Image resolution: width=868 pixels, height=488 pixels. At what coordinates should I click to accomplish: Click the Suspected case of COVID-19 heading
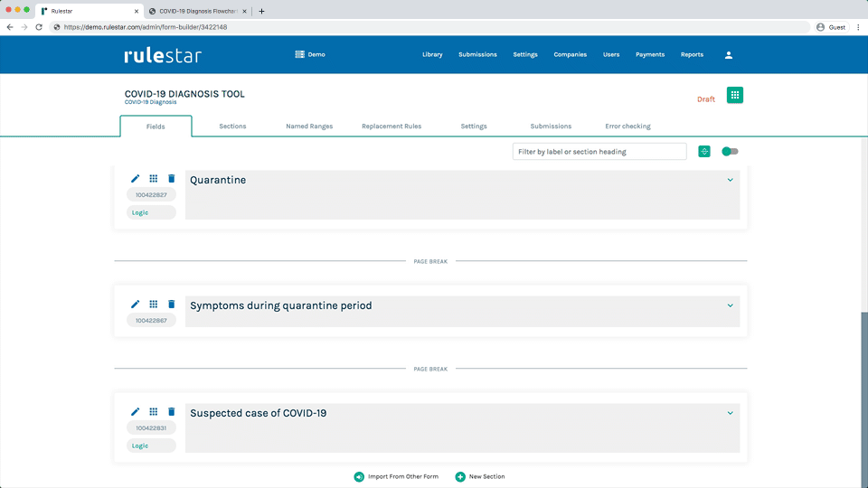point(258,413)
